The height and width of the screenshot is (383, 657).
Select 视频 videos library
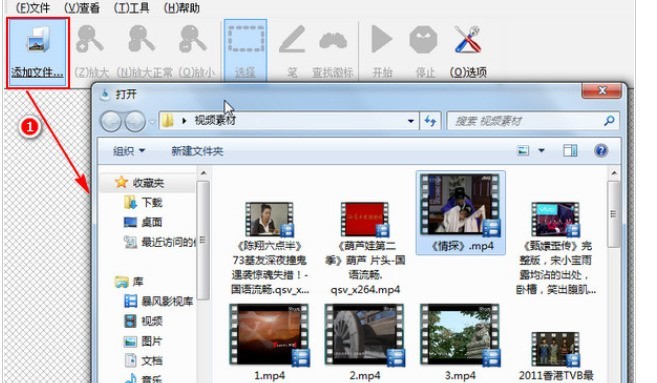[x=144, y=321]
